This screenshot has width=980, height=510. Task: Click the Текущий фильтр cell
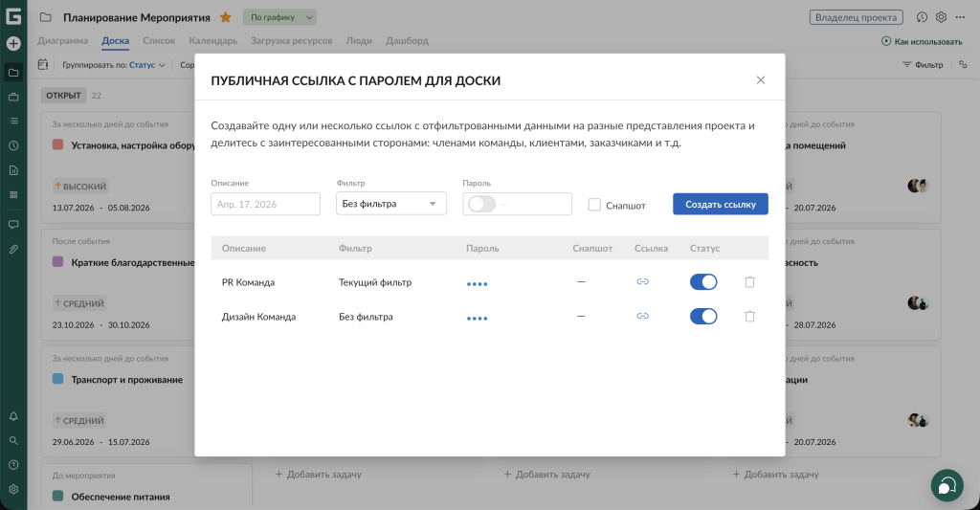click(375, 282)
